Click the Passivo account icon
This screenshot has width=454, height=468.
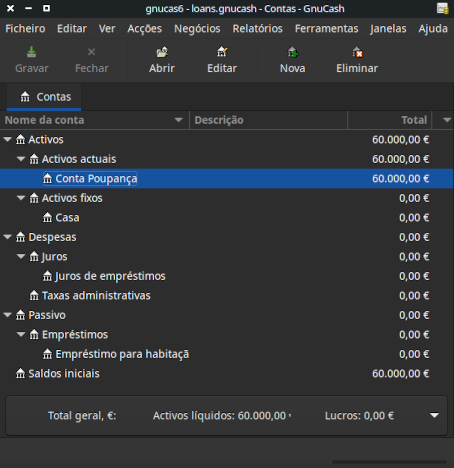[x=21, y=315]
